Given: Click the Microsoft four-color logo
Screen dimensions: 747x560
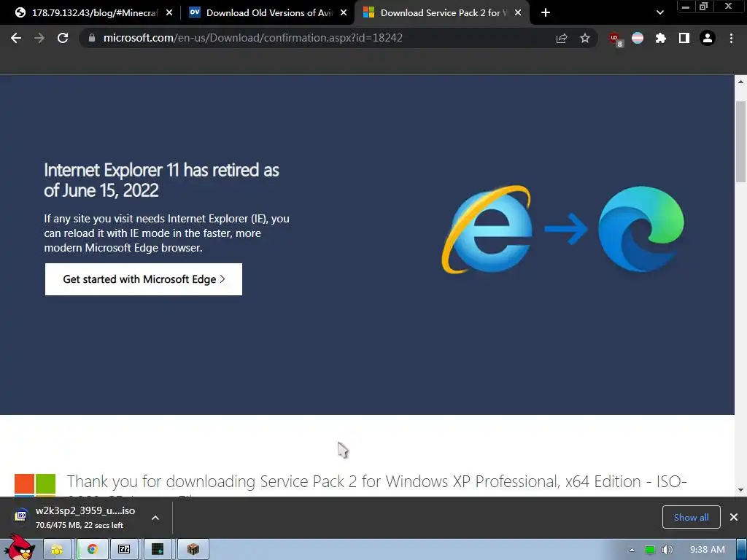Looking at the screenshot, I should tap(35, 485).
